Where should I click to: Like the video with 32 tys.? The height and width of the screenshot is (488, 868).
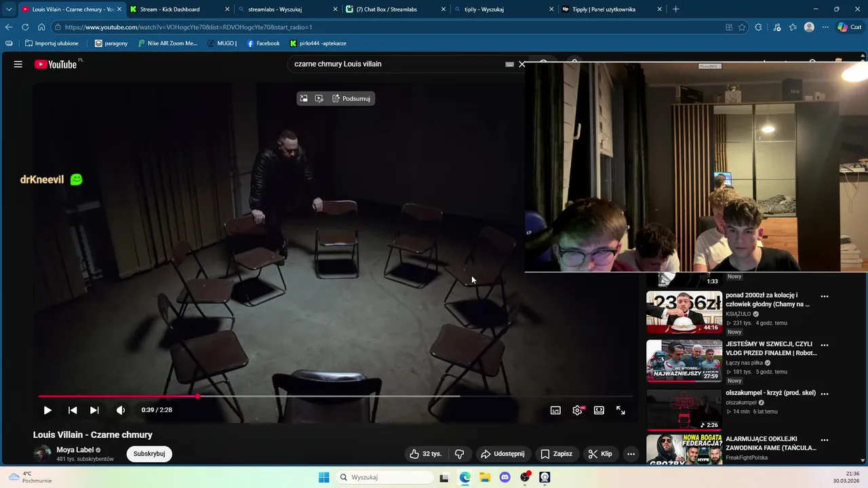pos(425,454)
